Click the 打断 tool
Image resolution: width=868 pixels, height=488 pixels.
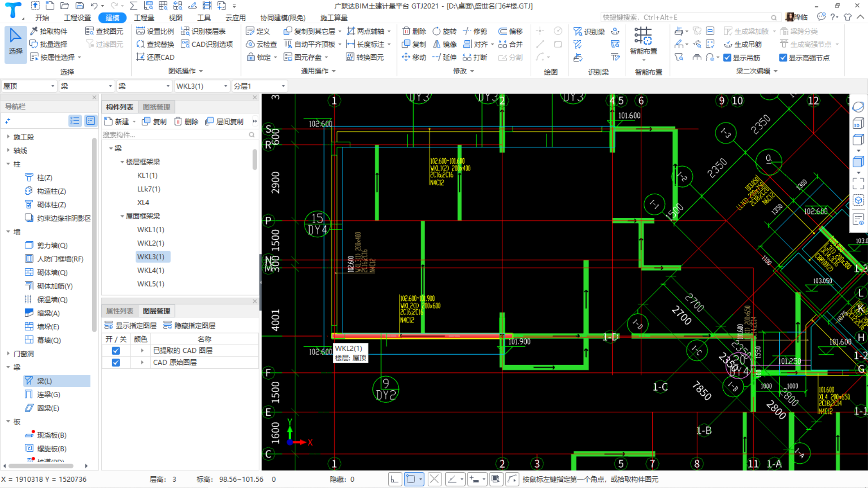point(475,57)
